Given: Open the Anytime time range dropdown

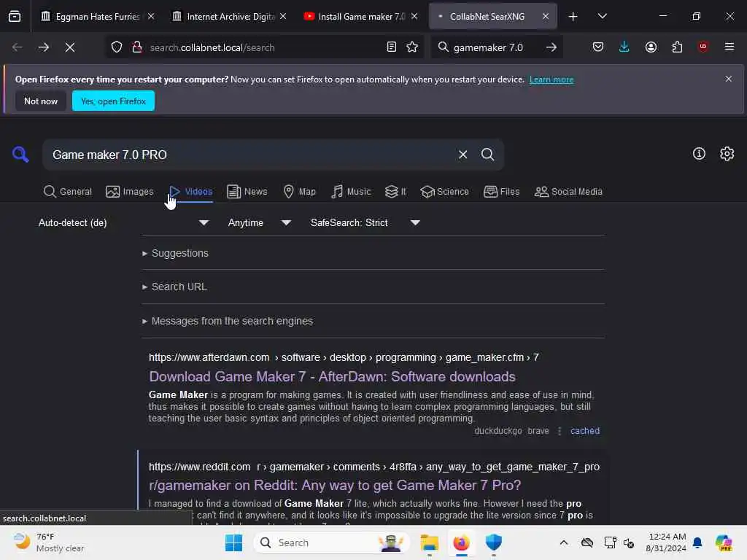Looking at the screenshot, I should (259, 223).
